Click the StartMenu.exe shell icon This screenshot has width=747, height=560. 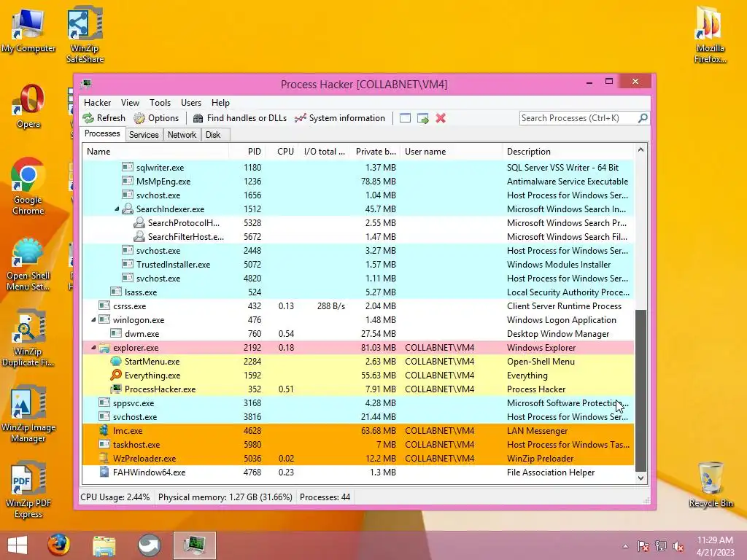tap(116, 362)
